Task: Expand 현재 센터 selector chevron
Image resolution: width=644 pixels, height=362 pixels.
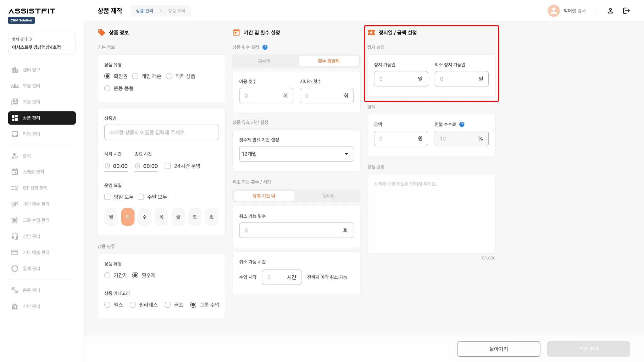Action: pos(31,39)
